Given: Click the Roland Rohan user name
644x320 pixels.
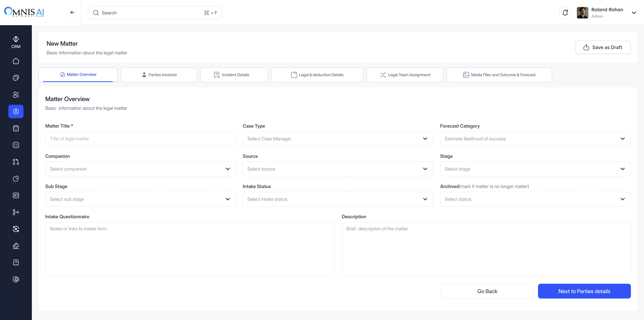Looking at the screenshot, I should (607, 10).
